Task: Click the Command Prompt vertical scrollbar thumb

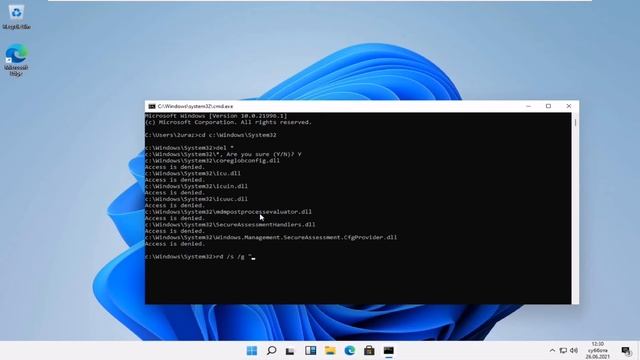Action: click(x=576, y=122)
